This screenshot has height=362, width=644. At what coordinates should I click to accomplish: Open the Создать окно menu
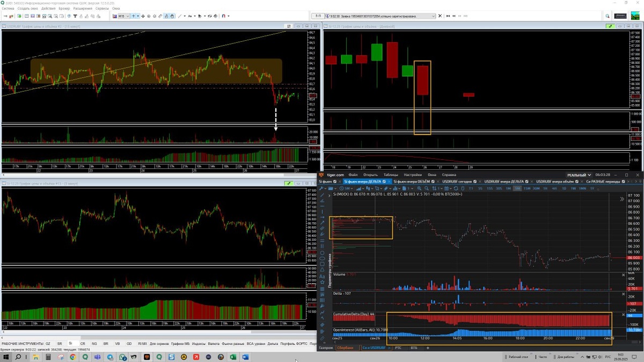coord(27,9)
